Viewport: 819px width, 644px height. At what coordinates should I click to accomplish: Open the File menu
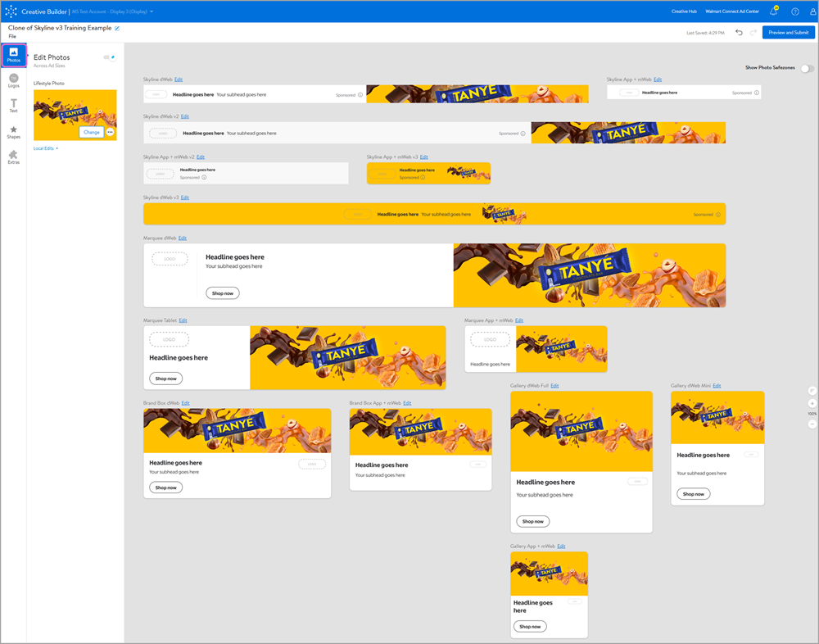point(12,37)
